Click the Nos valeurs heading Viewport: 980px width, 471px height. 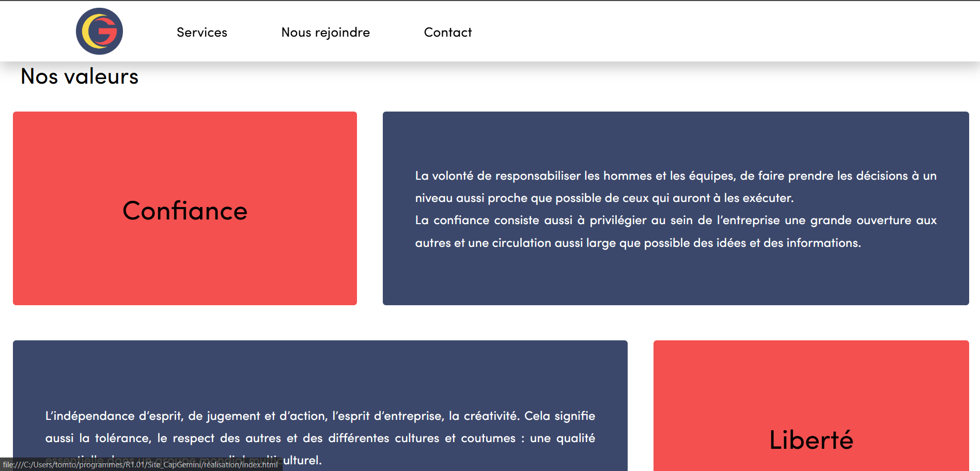[x=80, y=76]
